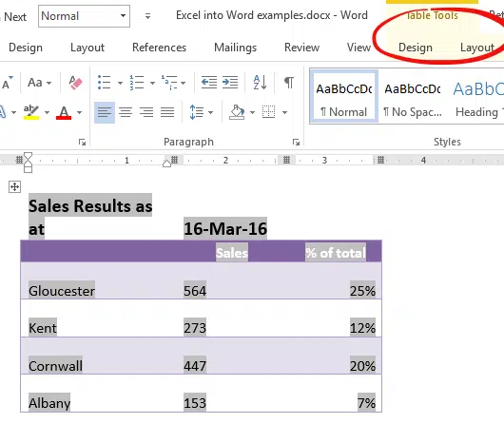This screenshot has width=504, height=424.
Task: Click the Sort A to Z icon
Action: click(260, 83)
